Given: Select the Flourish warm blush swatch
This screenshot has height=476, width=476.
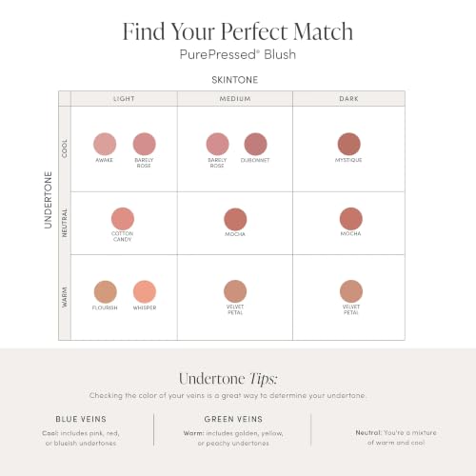Looking at the screenshot, I should (x=106, y=291).
